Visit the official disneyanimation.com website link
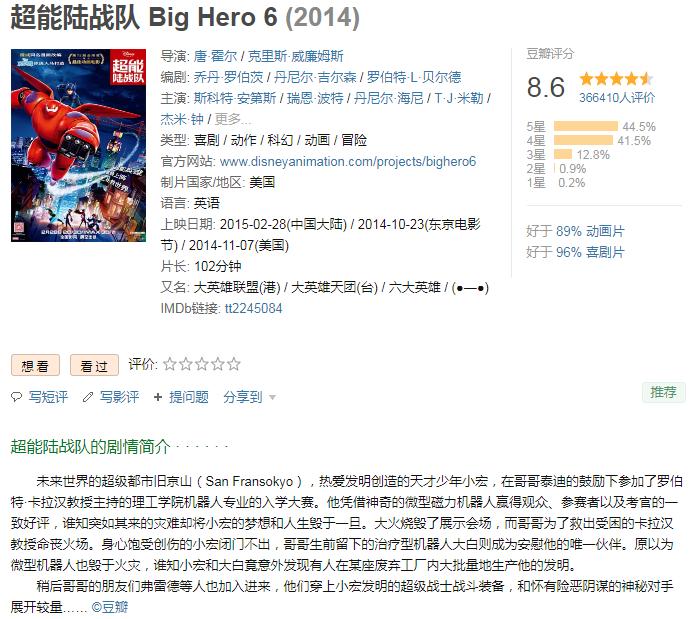Image resolution: width=695 pixels, height=619 pixels. point(348,161)
